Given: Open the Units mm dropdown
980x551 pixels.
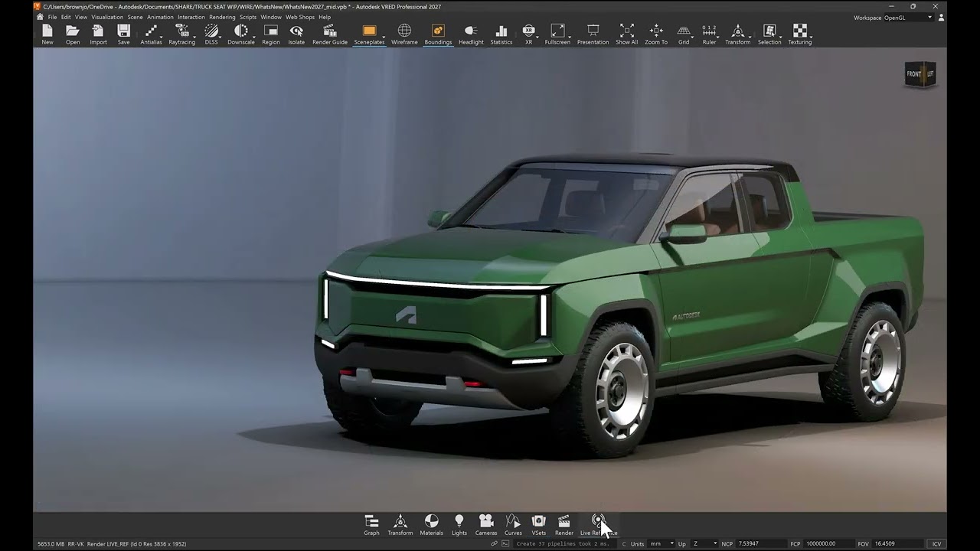Looking at the screenshot, I should click(x=661, y=543).
